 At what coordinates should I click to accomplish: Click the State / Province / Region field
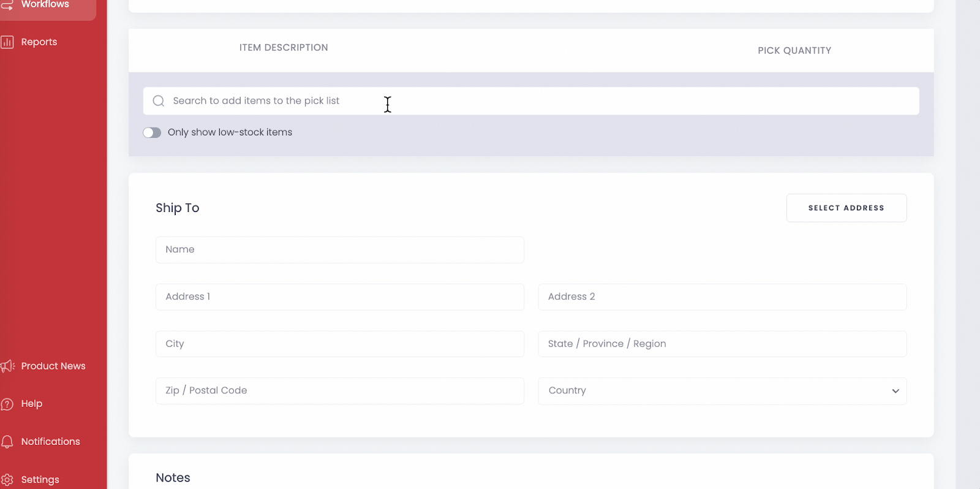point(722,344)
